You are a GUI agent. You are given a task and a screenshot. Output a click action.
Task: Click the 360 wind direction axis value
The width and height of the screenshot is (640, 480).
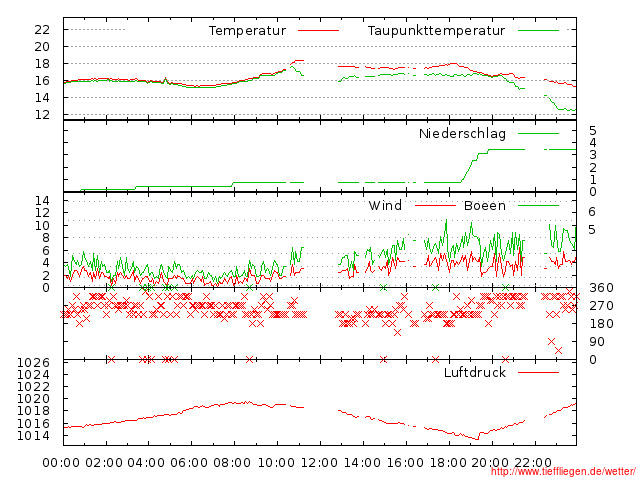click(601, 288)
